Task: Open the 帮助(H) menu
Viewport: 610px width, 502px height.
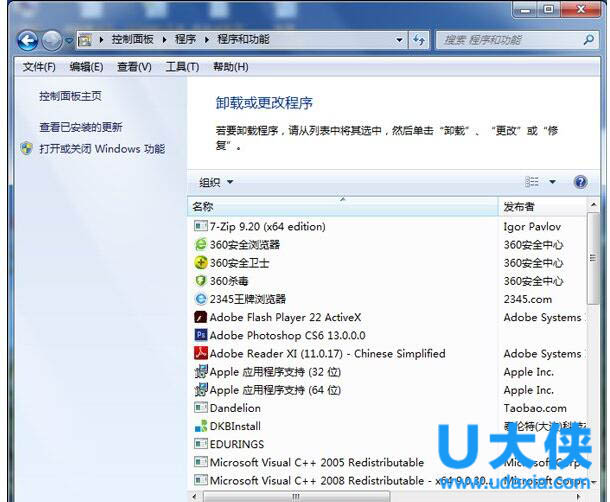Action: [231, 67]
